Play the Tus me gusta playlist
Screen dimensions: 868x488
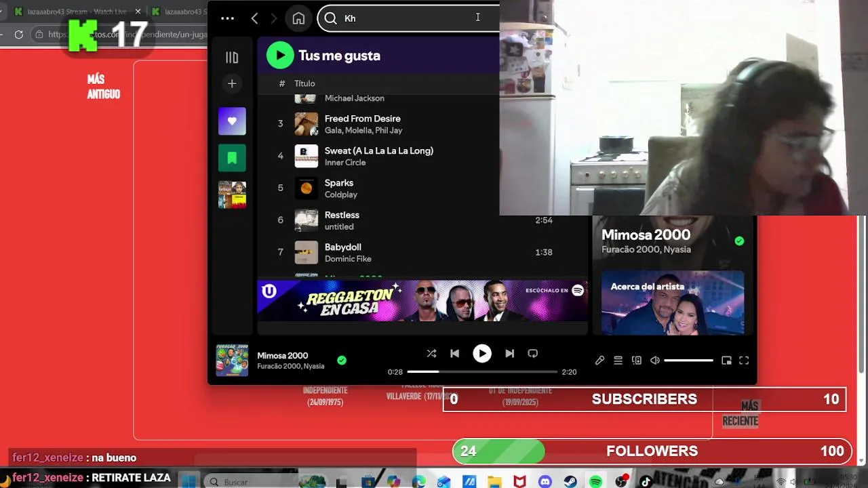click(x=280, y=56)
